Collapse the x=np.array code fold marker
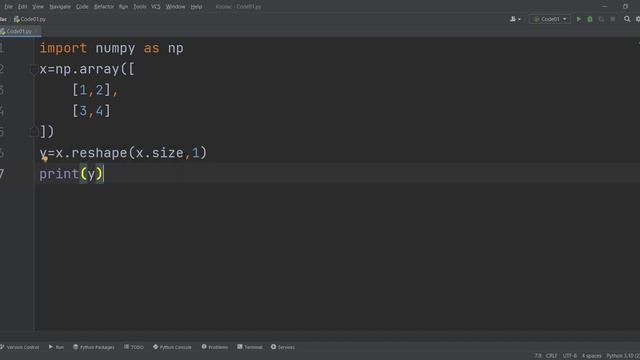Viewport: 640px width, 360px height. pos(33,70)
